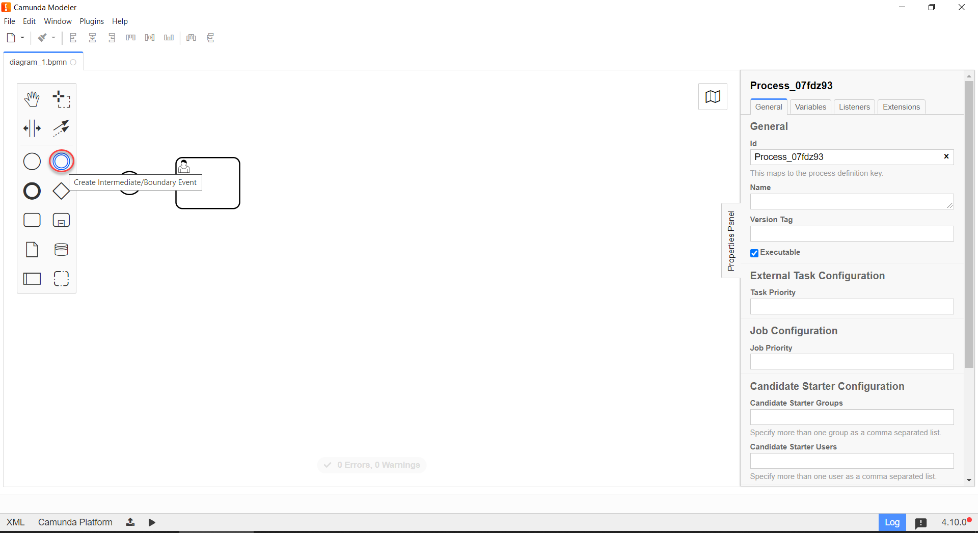The width and height of the screenshot is (980, 533).
Task: Open the Edit menu
Action: coord(29,21)
